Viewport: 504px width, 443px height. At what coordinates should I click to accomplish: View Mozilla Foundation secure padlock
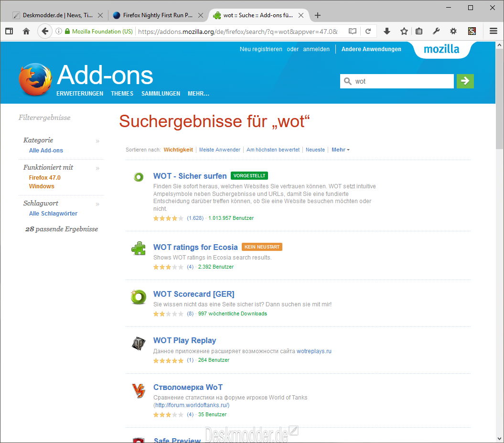click(x=67, y=31)
